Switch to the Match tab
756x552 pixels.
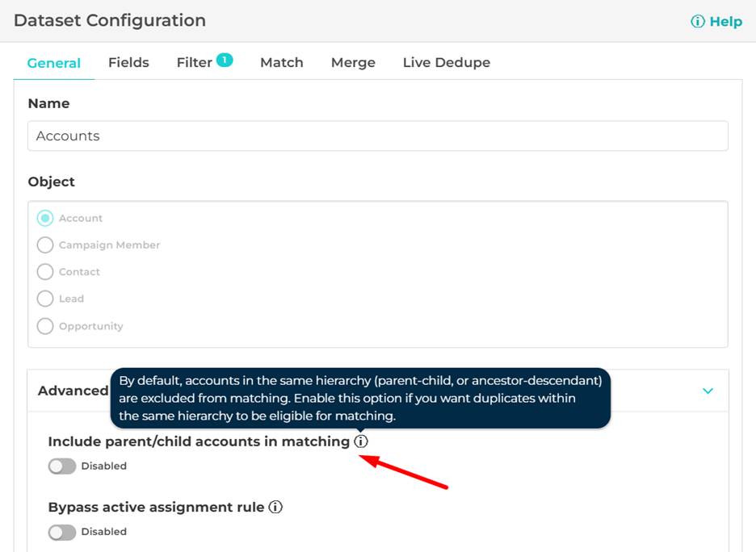pos(281,62)
